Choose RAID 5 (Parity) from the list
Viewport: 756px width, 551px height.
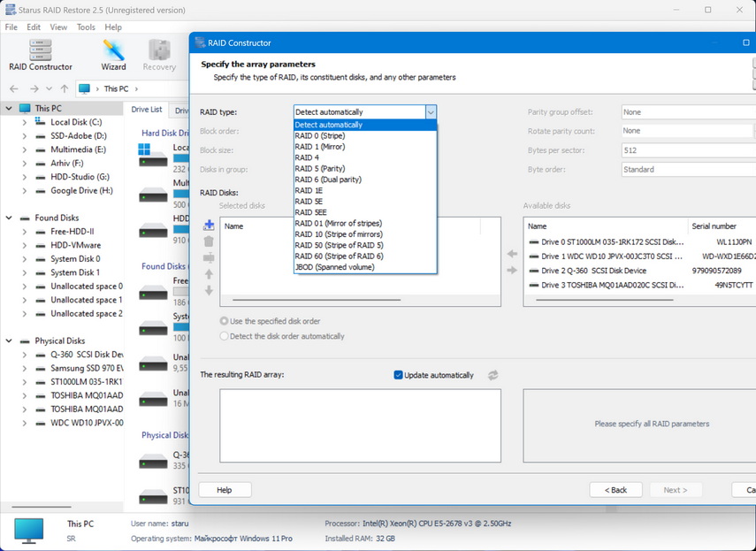tap(365, 168)
